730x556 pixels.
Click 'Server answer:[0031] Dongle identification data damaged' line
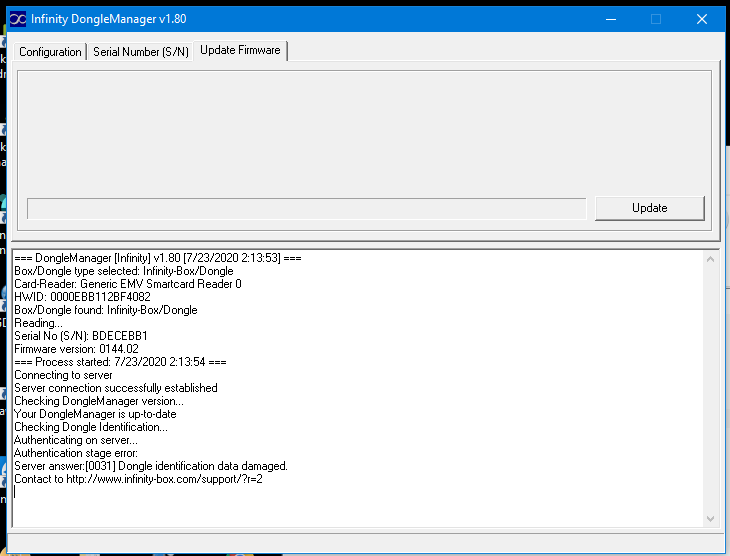point(151,467)
